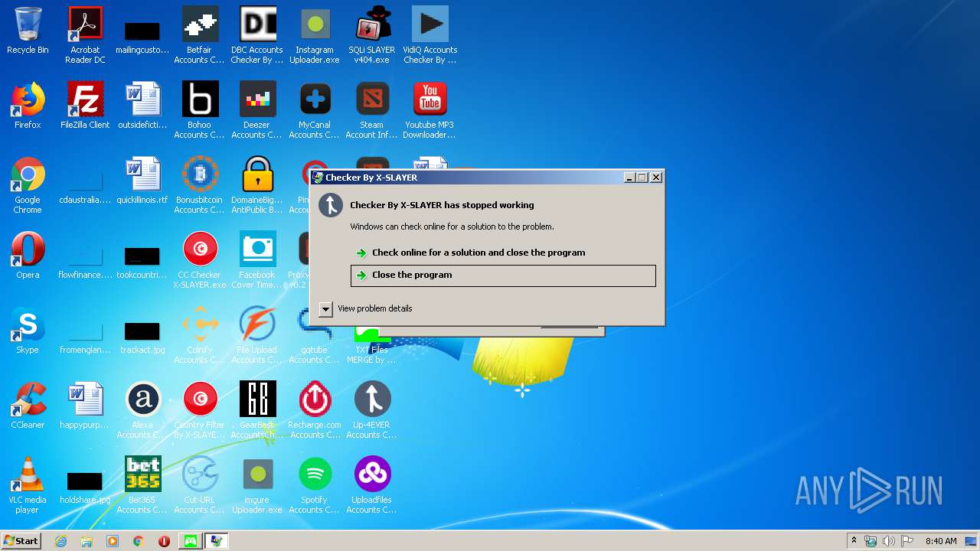Viewport: 980px width, 551px height.
Task: Open CC Checker X-SLAYER.exe icon
Action: tap(200, 260)
